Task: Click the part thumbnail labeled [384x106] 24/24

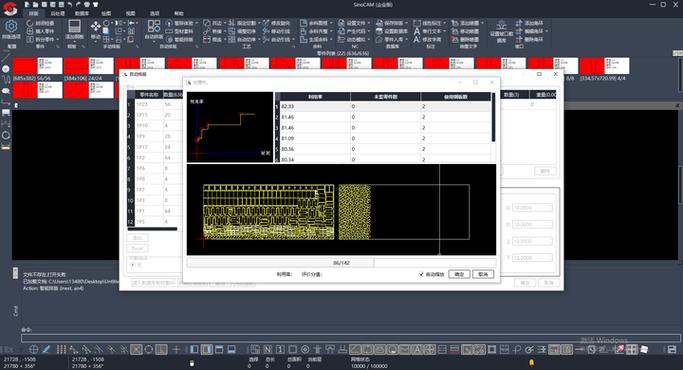Action: pos(89,66)
